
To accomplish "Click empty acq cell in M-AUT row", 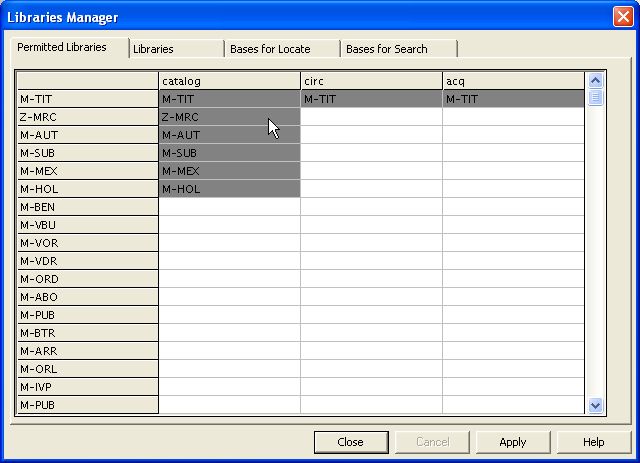I will pos(513,135).
